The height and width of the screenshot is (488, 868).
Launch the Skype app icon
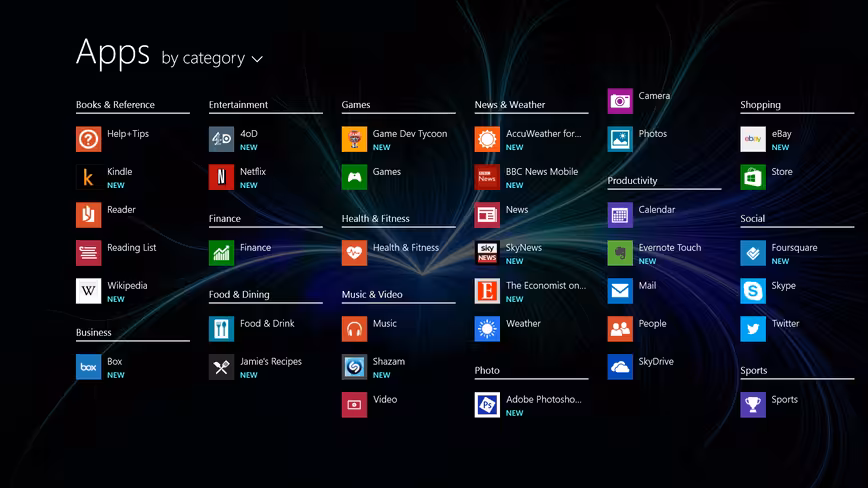(753, 291)
